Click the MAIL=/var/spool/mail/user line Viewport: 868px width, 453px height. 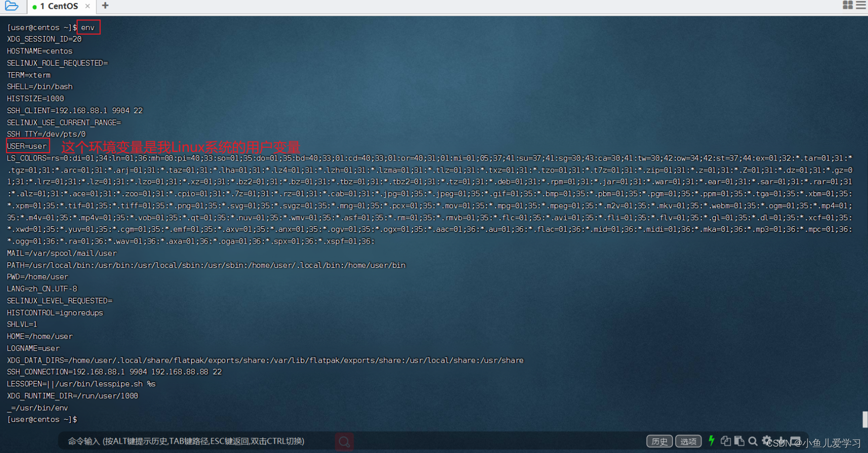pyautogui.click(x=62, y=253)
